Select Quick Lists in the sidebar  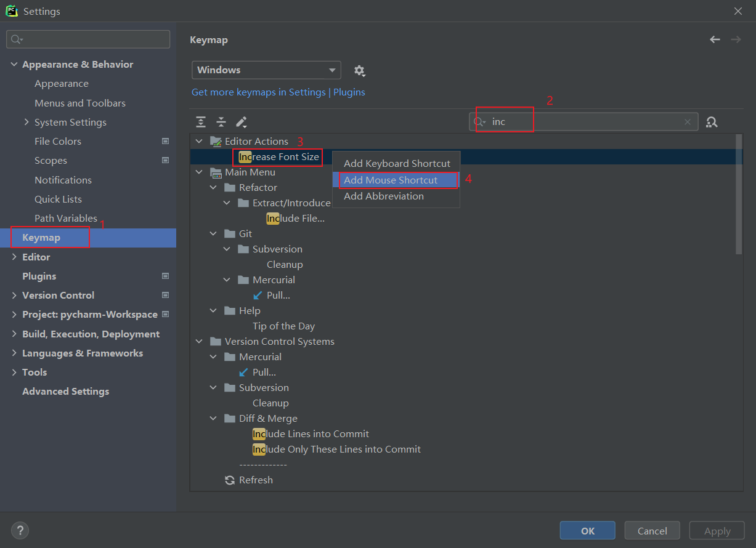click(x=58, y=199)
